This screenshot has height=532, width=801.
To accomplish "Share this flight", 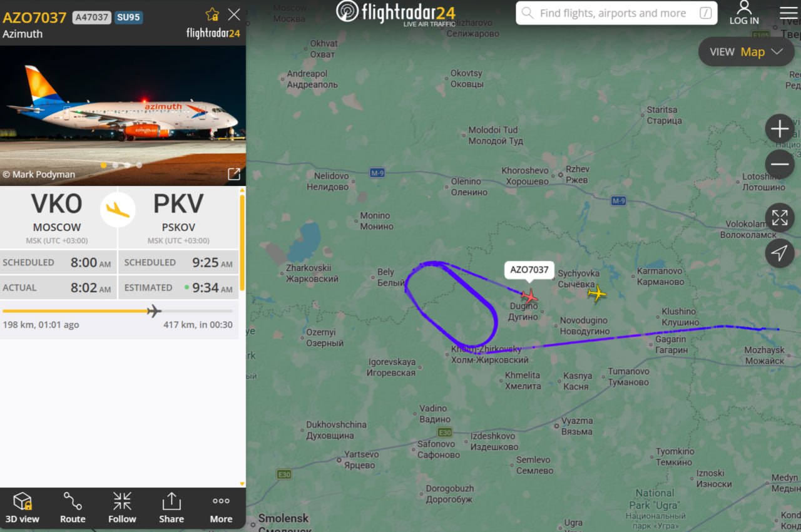I will (x=171, y=508).
